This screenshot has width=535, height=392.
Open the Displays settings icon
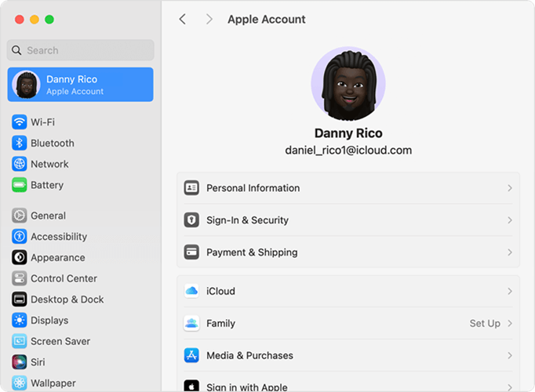click(x=20, y=321)
